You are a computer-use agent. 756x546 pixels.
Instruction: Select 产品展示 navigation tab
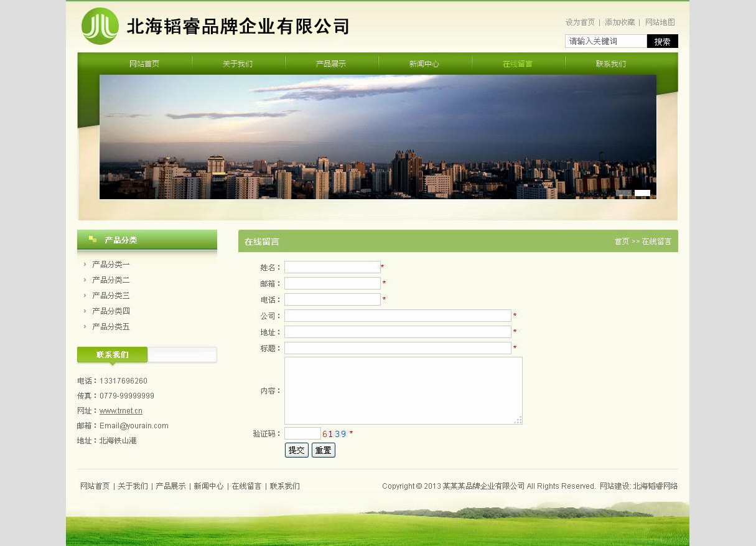[331, 64]
